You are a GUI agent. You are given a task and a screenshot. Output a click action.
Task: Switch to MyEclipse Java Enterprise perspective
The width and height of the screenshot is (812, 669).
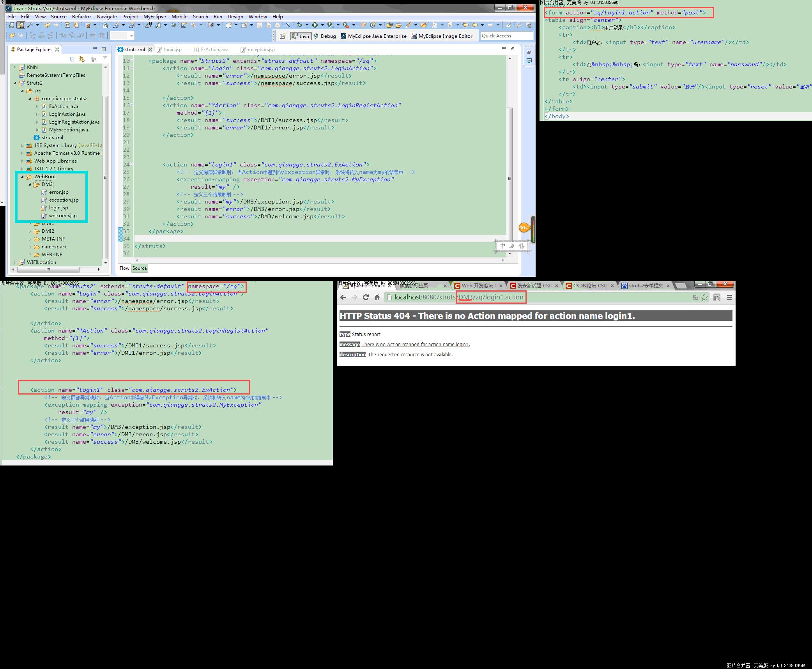[373, 36]
